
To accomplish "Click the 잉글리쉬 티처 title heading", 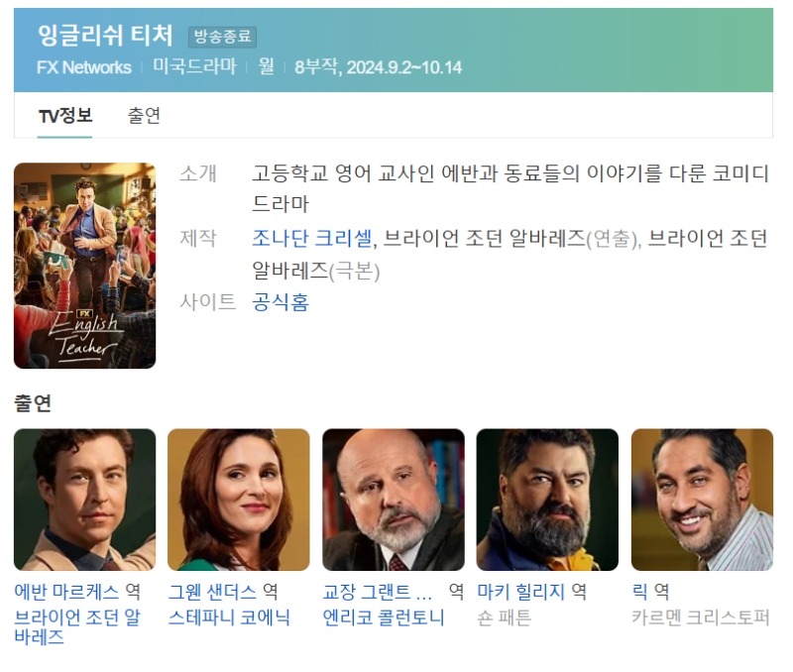I will [x=105, y=36].
